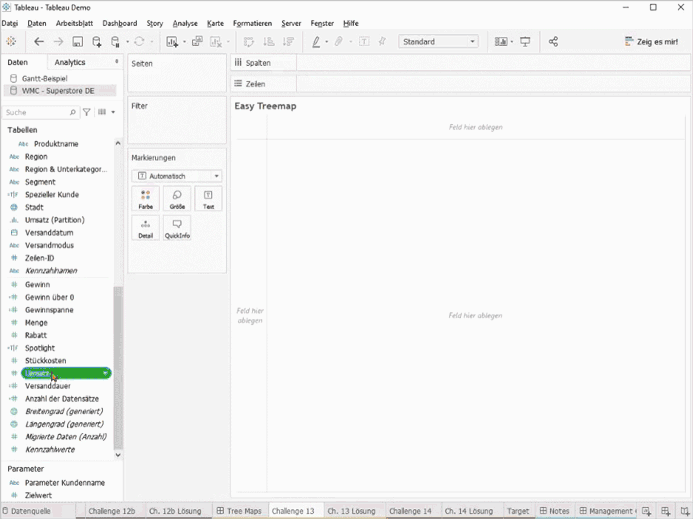This screenshot has width=693, height=519.
Task: Save the workbook with the save icon
Action: click(x=77, y=42)
